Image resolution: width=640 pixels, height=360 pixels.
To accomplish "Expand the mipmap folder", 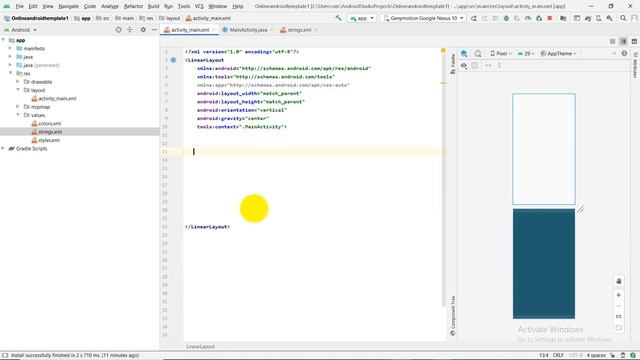I will 18,107.
